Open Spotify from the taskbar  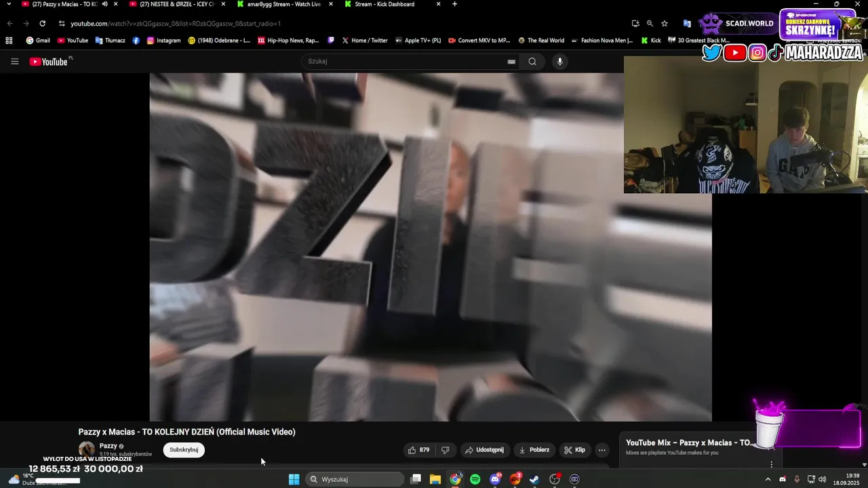coord(475,479)
